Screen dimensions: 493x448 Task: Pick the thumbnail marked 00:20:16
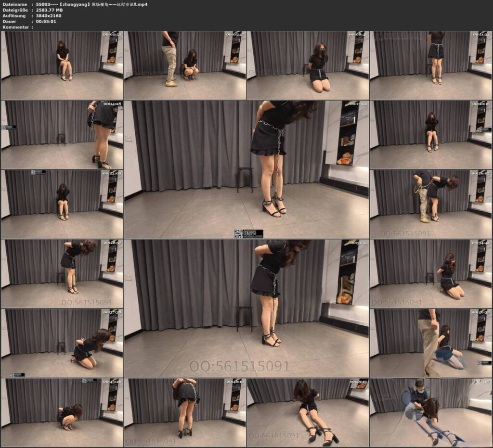(x=431, y=135)
